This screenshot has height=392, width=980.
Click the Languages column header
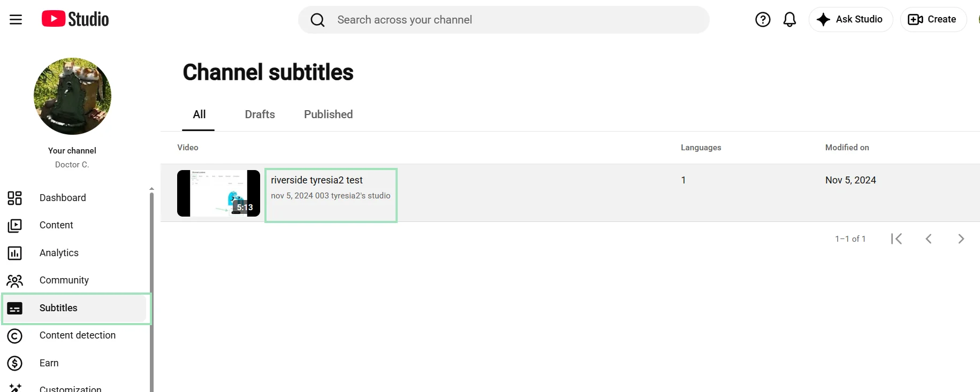[701, 148]
